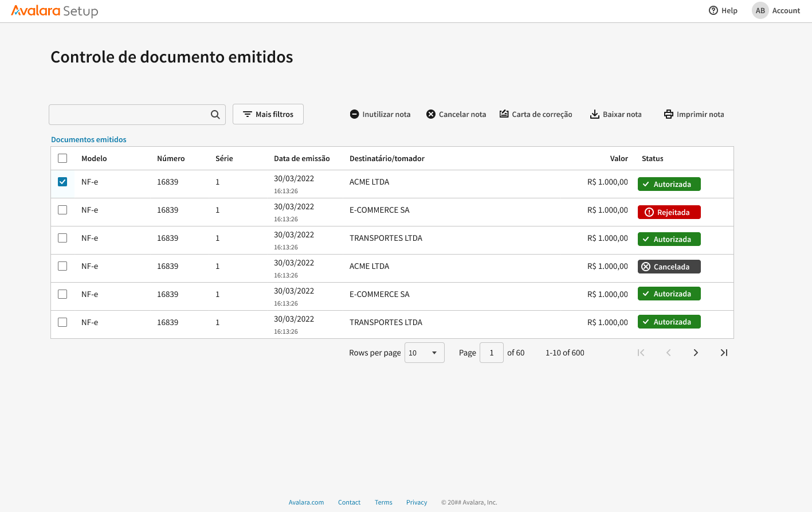Click the Cancelar nota icon
812x512 pixels.
click(x=431, y=114)
